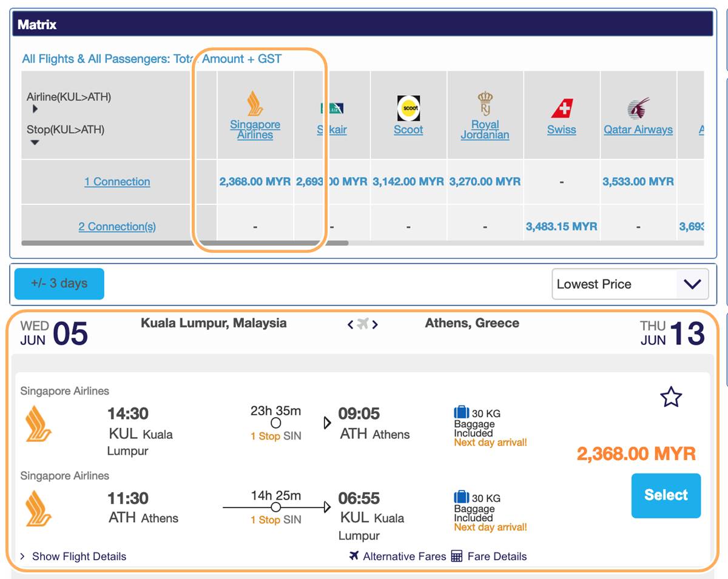Click the outbound 1 Stop SIN label
Screen dimensions: 728x579
coord(275,436)
